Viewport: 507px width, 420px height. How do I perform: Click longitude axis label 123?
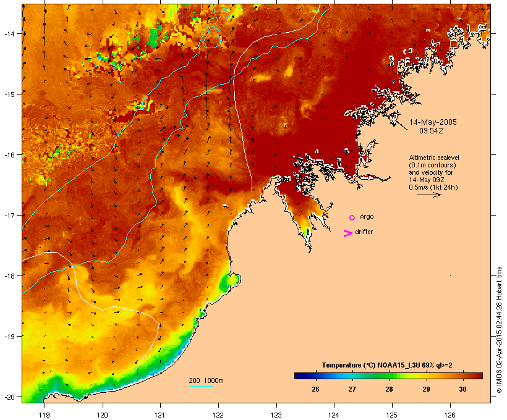pyautogui.click(x=276, y=415)
